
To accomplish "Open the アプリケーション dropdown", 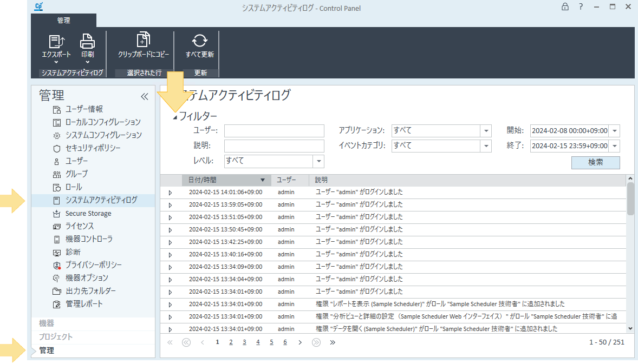I will pyautogui.click(x=485, y=130).
